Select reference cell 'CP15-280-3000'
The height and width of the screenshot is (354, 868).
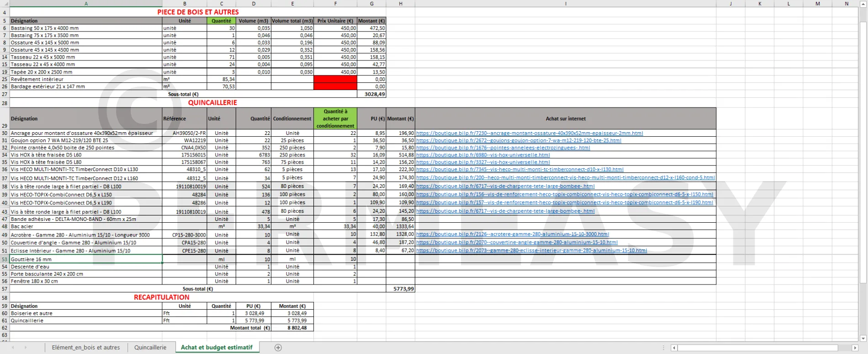click(185, 235)
